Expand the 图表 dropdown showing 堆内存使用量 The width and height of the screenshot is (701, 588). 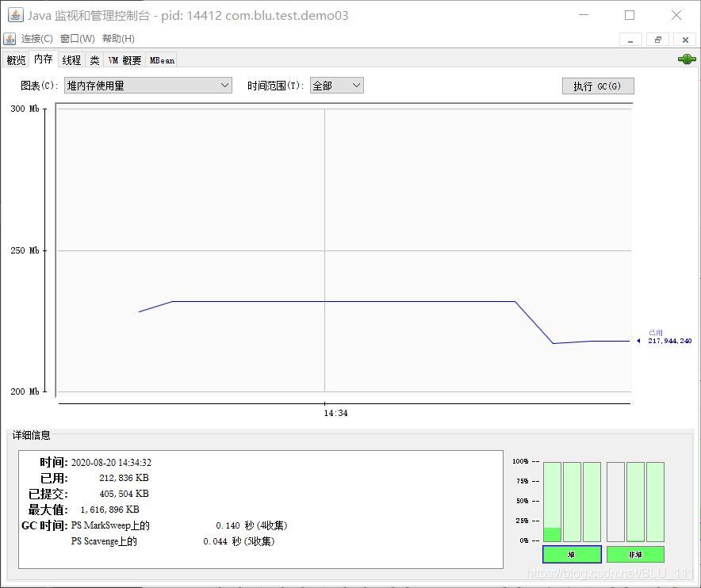[x=148, y=86]
